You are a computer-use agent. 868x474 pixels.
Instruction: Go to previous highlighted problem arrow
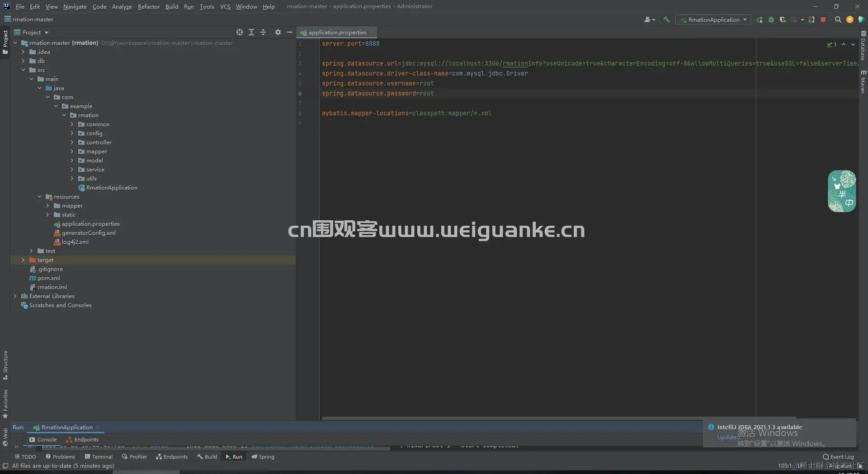(844, 44)
